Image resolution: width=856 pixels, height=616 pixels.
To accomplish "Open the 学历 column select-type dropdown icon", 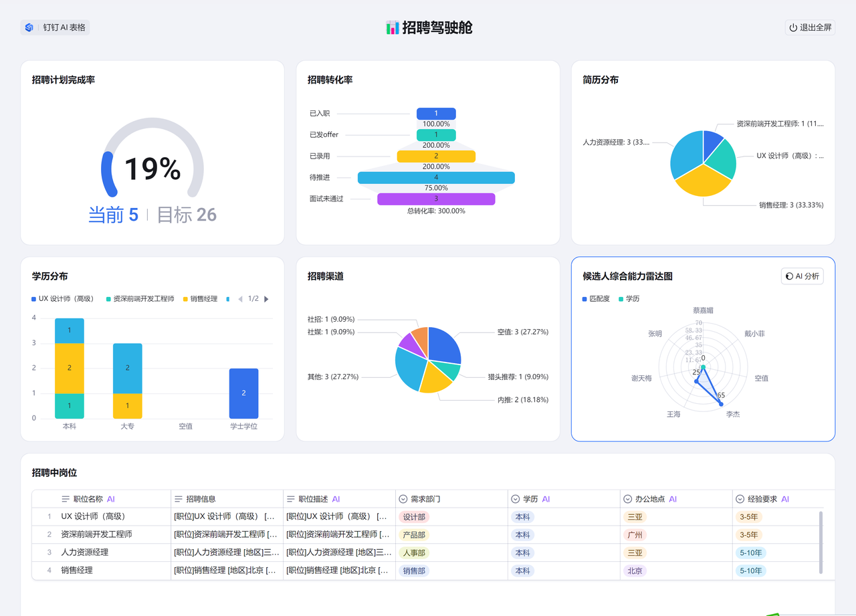I will coord(515,499).
